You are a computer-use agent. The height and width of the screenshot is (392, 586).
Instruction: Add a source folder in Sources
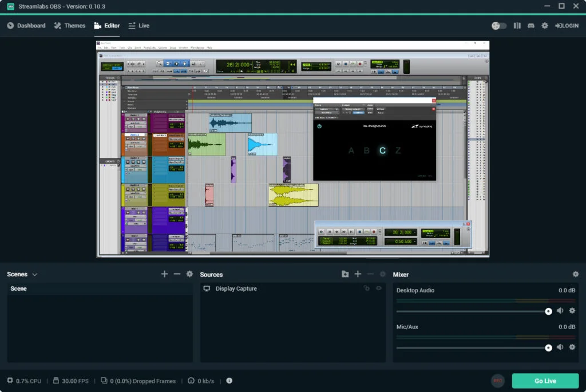tap(345, 274)
